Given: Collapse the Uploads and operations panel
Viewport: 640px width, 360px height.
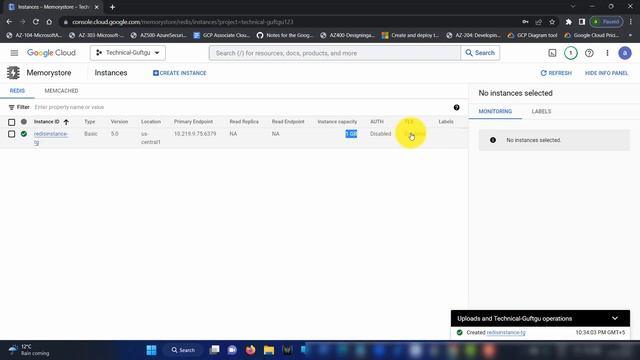Looking at the screenshot, I should (615, 318).
